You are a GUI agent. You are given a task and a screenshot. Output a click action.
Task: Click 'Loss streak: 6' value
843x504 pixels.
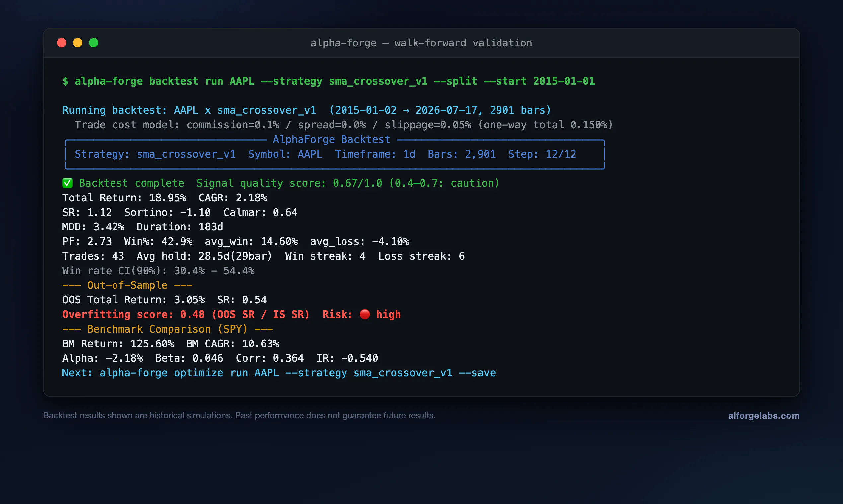421,256
